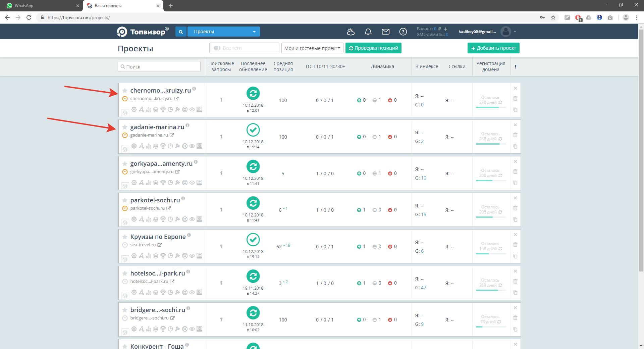Toggle the Все теги tag switch
Image resolution: width=644 pixels, height=349 pixels.
(x=217, y=48)
